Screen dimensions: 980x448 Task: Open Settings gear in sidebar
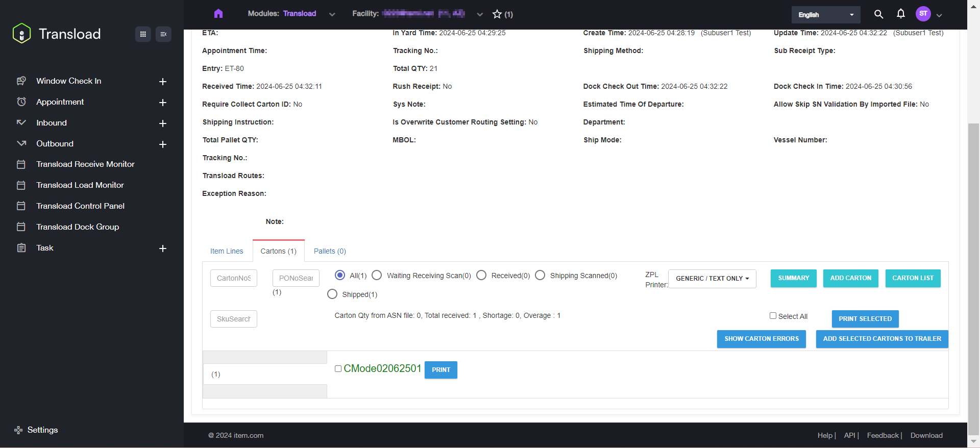click(x=19, y=430)
